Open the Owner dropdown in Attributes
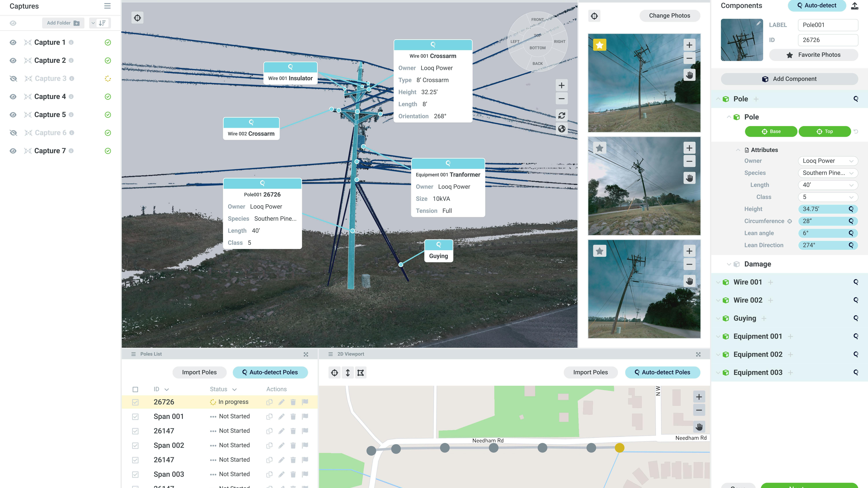The image size is (868, 488). click(x=828, y=161)
